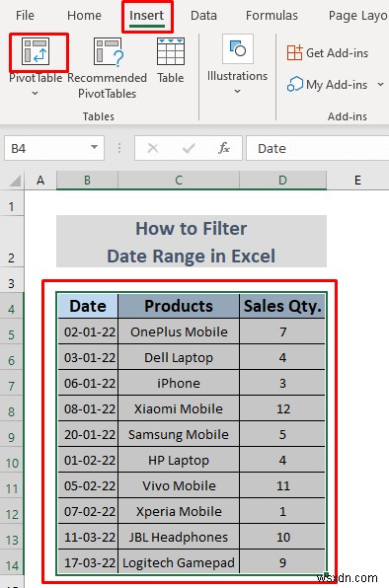Select the sales quantity cell showing 10
This screenshot has width=389, height=588.
pyautogui.click(x=282, y=537)
